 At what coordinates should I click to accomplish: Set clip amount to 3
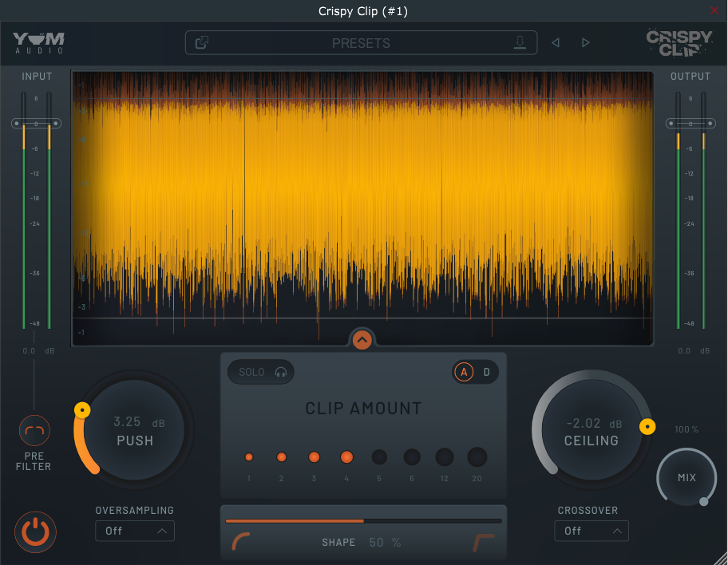tap(314, 456)
